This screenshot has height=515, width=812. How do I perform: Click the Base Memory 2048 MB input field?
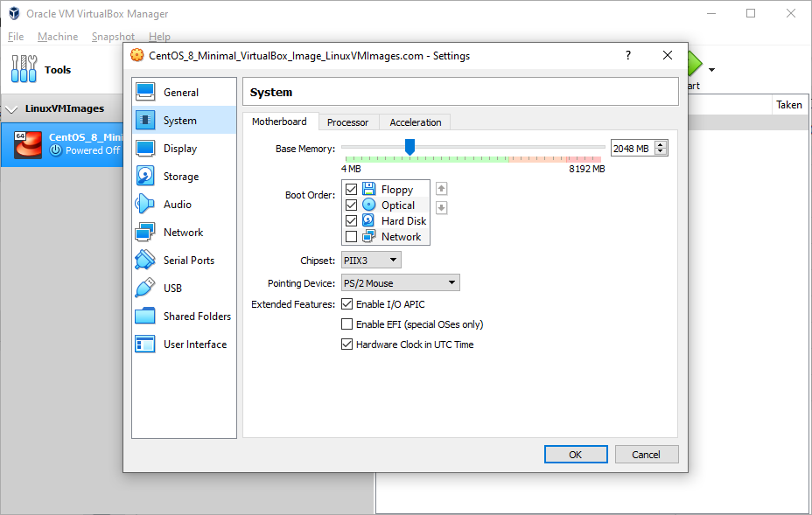coord(633,149)
